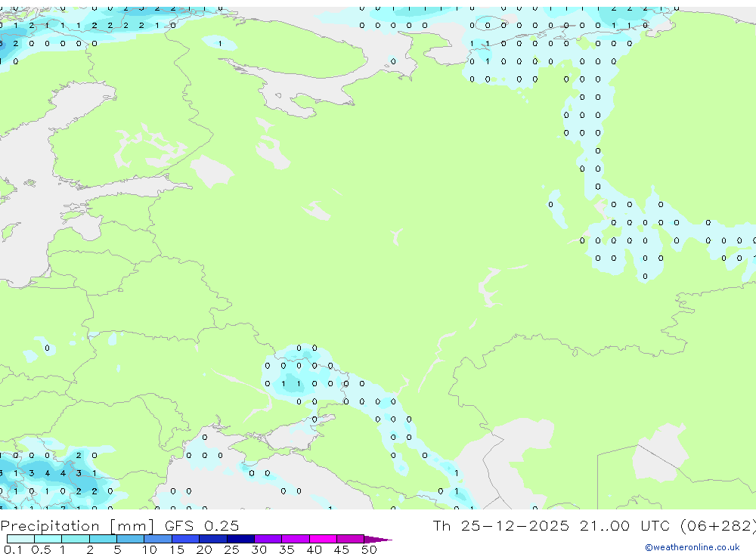The image size is (756, 554).
Task: Click the 15–20 mm royal blue legend swatch
Action: click(186, 539)
